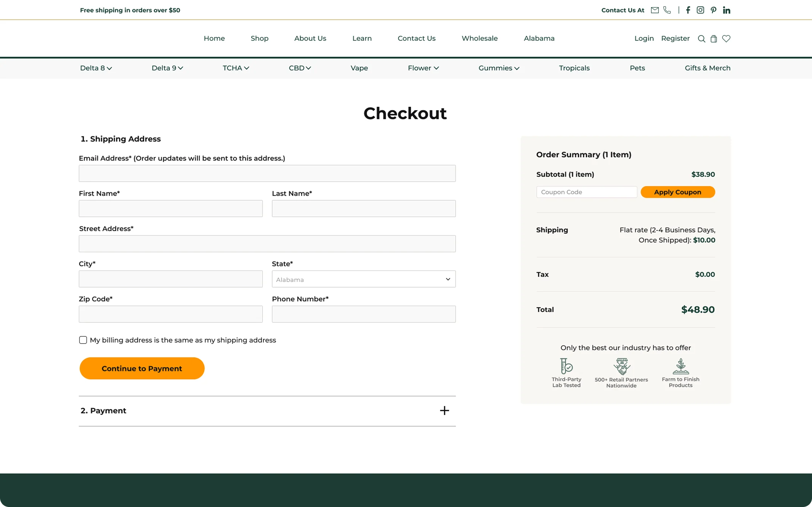
Task: Expand the Delta 9 category menu
Action: pos(167,68)
